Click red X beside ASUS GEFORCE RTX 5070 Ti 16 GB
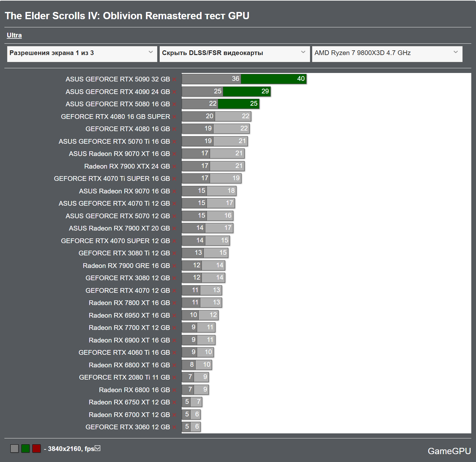 (174, 142)
